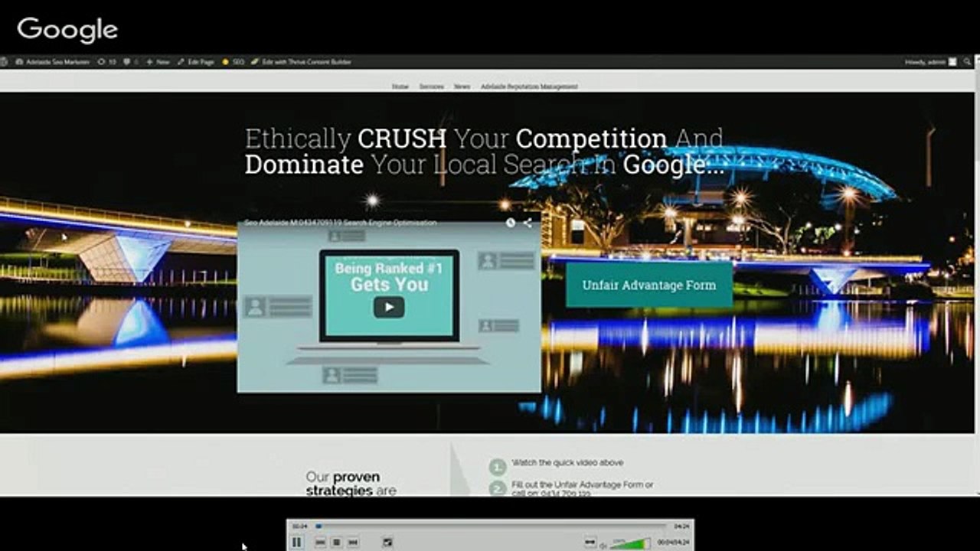Click the media player seek bar

tap(490, 526)
